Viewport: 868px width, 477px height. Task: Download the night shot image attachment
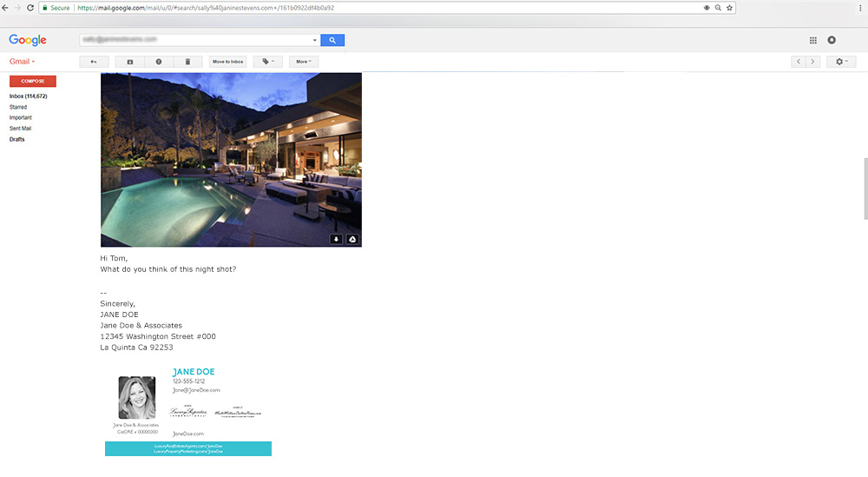(337, 239)
